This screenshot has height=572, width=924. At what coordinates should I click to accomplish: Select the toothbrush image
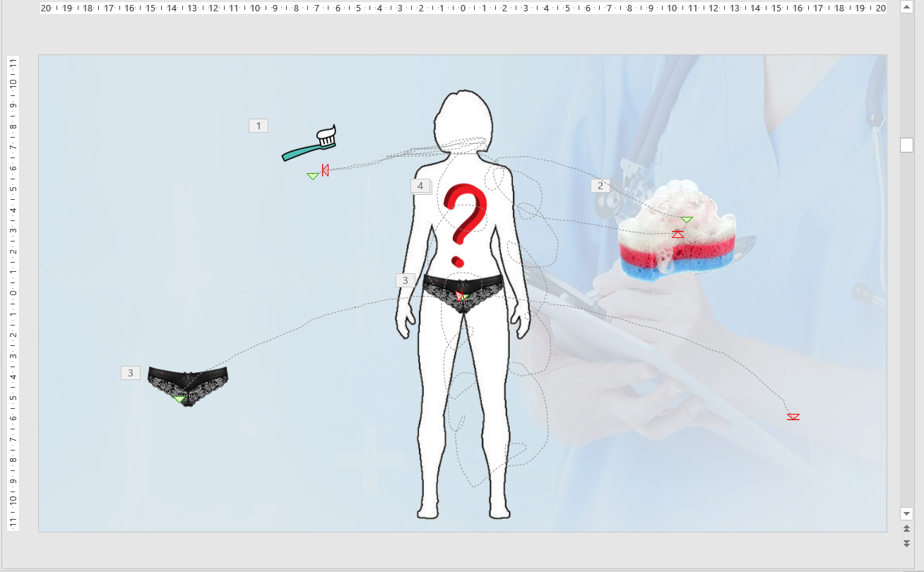309,145
